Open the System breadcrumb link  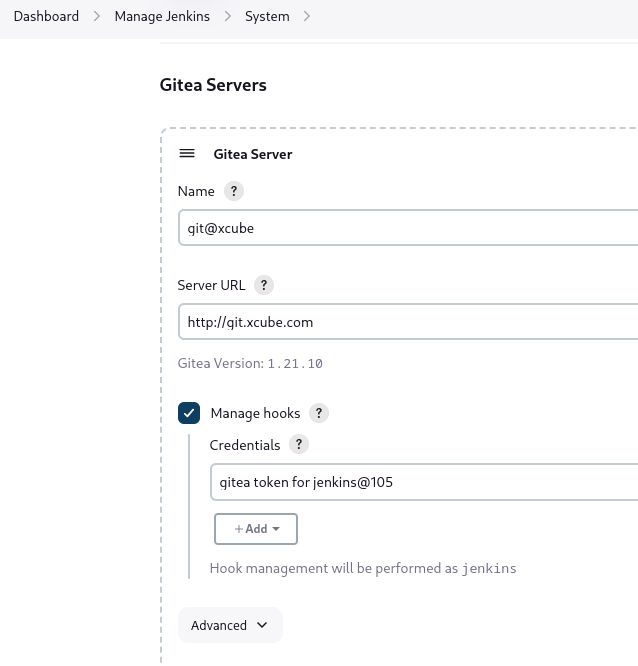pos(267,16)
